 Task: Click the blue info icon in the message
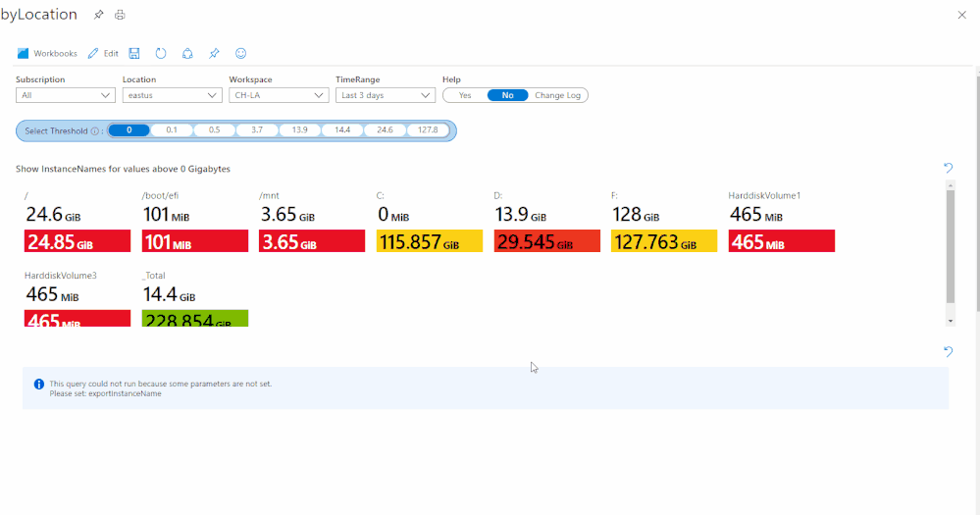pos(39,384)
